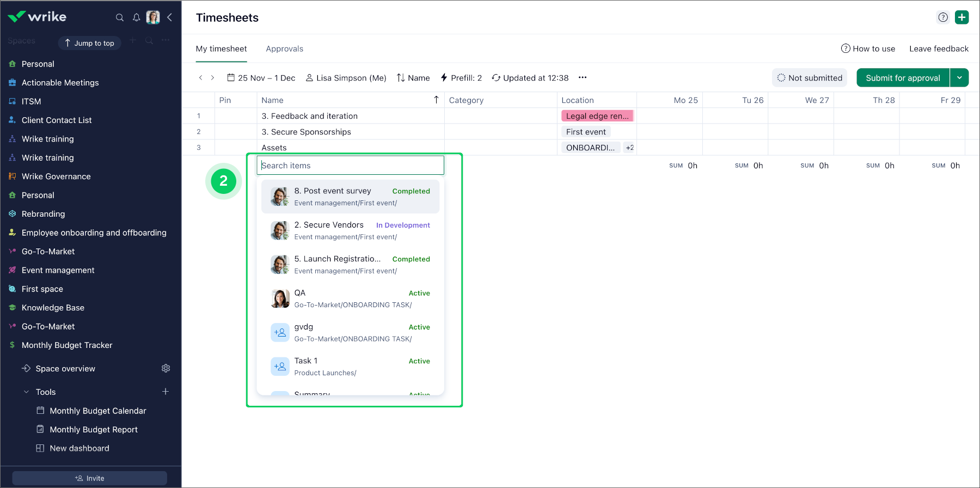The image size is (980, 488).
Task: Click the search magnifier icon in sidebar header
Action: click(x=120, y=17)
